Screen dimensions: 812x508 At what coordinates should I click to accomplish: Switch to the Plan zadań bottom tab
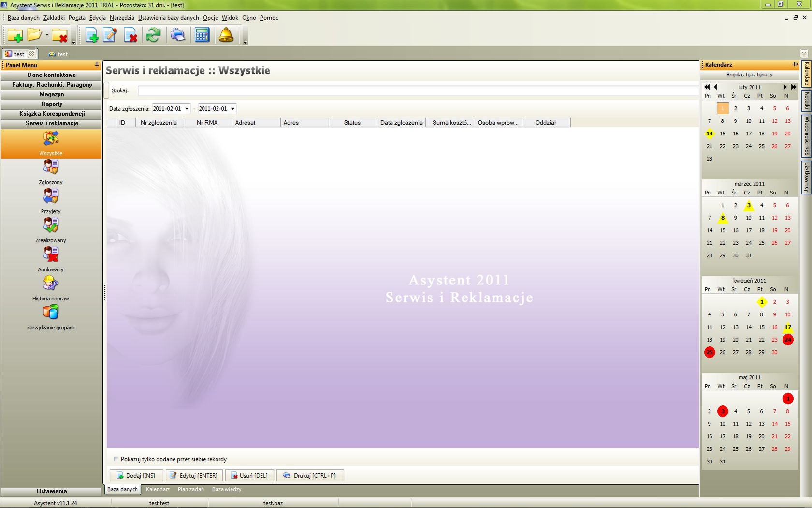[x=190, y=489]
